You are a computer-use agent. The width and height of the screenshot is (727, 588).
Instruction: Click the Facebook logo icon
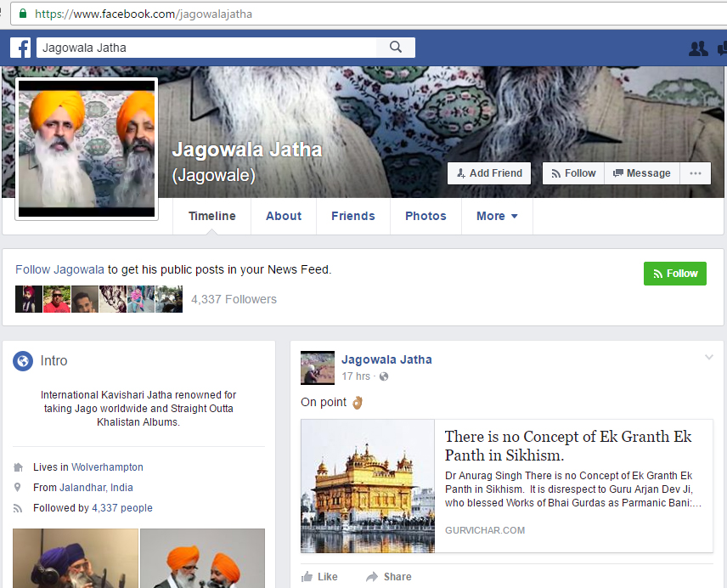tap(20, 48)
